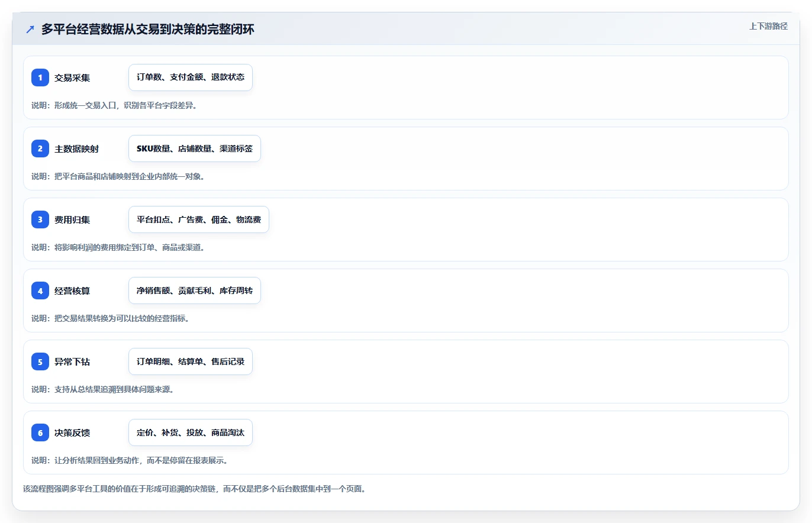
Task: Click the 交易采集 step label
Action: point(72,78)
